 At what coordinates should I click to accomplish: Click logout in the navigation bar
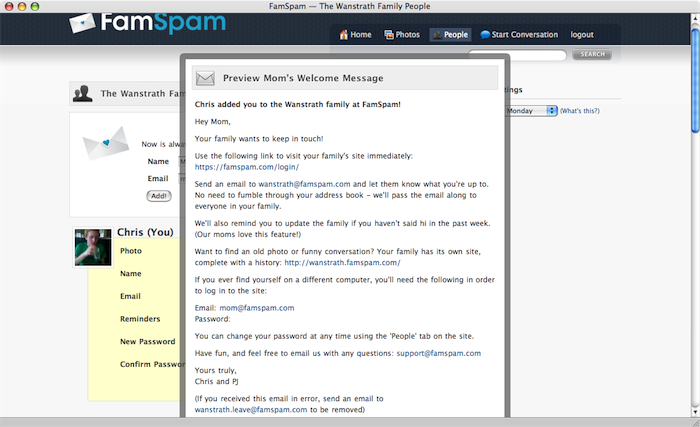[x=581, y=35]
